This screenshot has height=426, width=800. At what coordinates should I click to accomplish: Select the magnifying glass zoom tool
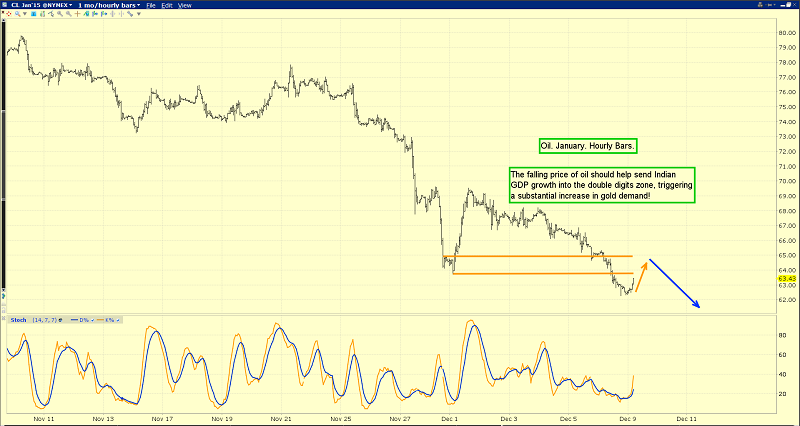tap(17, 14)
